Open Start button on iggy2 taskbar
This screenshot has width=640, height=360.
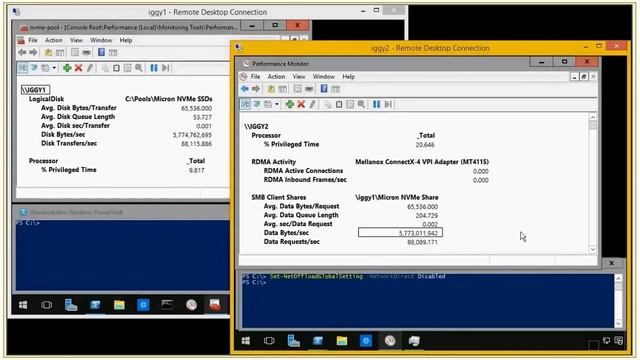click(246, 341)
